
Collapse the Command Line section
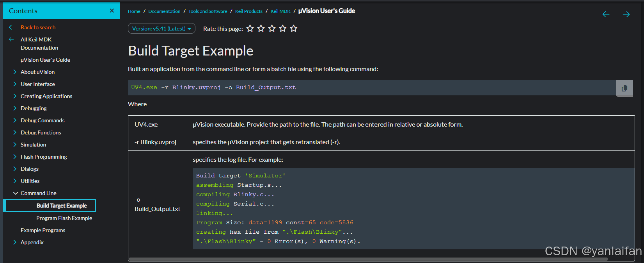pos(15,193)
